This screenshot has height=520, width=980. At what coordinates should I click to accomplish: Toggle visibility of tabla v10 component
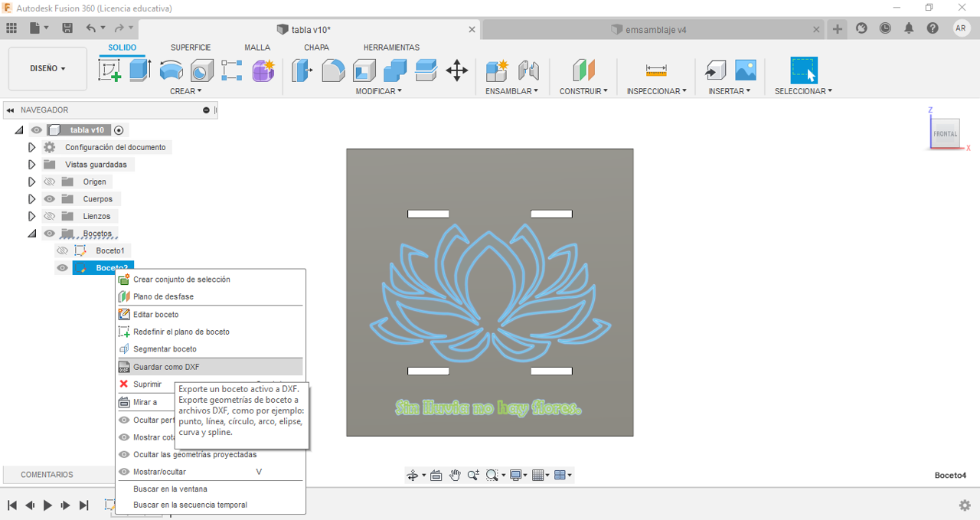click(x=37, y=130)
